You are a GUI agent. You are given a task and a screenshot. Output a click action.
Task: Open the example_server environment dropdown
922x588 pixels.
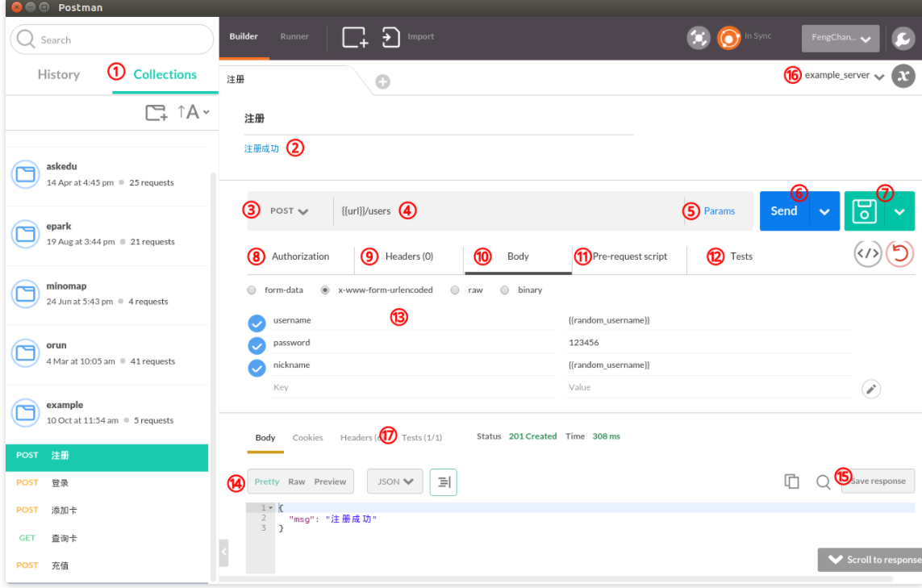pos(844,75)
